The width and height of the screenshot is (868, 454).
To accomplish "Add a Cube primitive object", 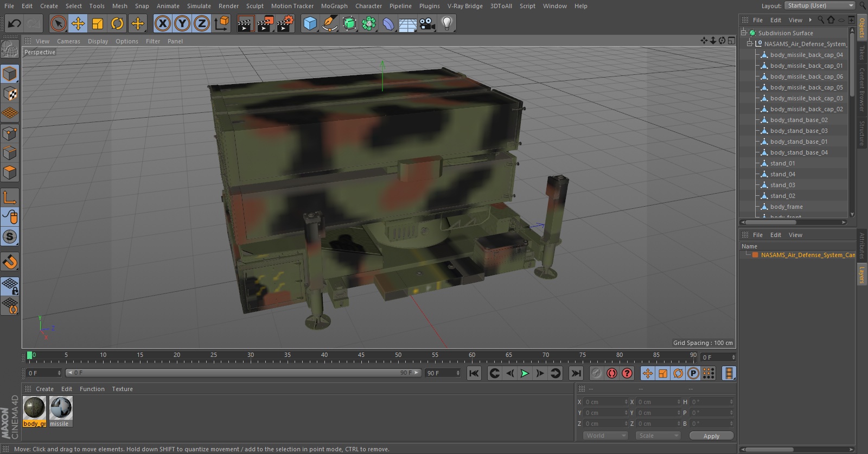I will tap(310, 23).
